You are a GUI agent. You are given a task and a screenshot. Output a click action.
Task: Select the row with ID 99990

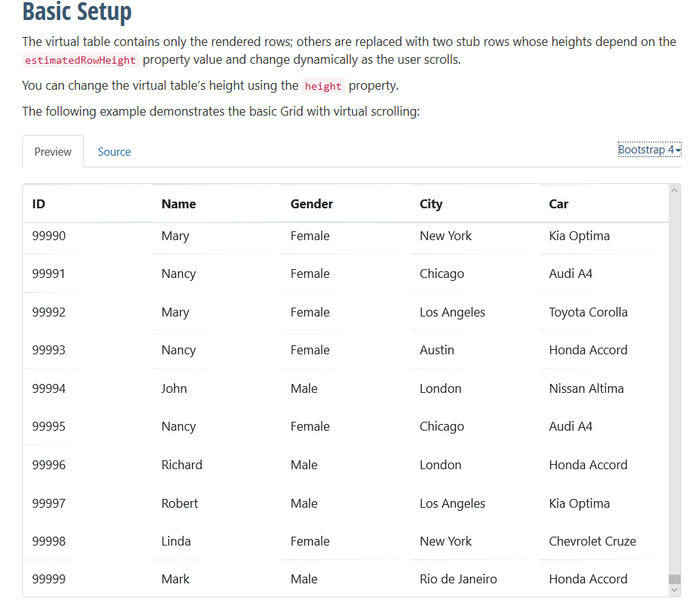345,236
